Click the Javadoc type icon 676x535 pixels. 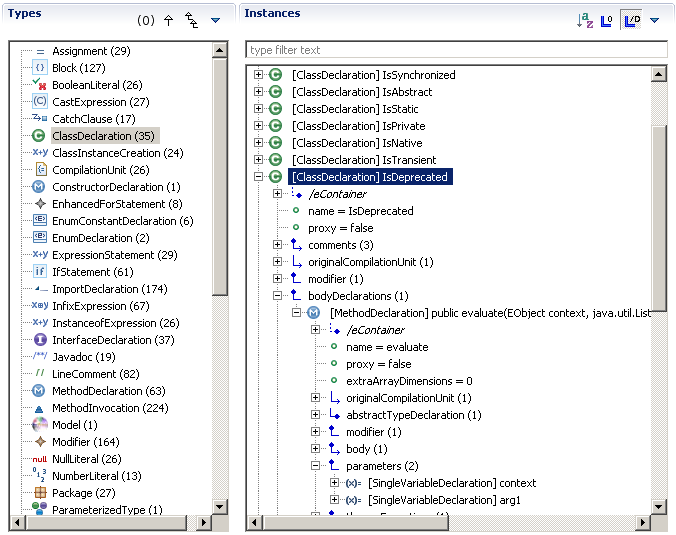[40, 356]
